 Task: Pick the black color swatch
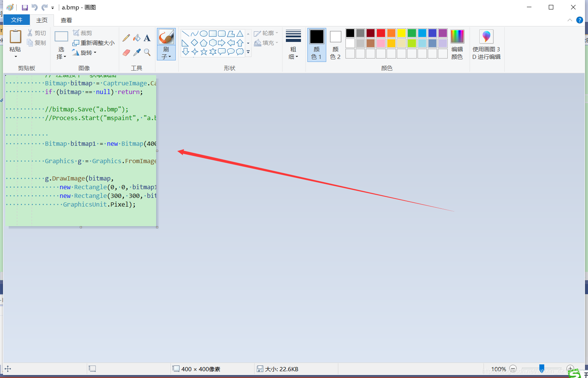350,33
